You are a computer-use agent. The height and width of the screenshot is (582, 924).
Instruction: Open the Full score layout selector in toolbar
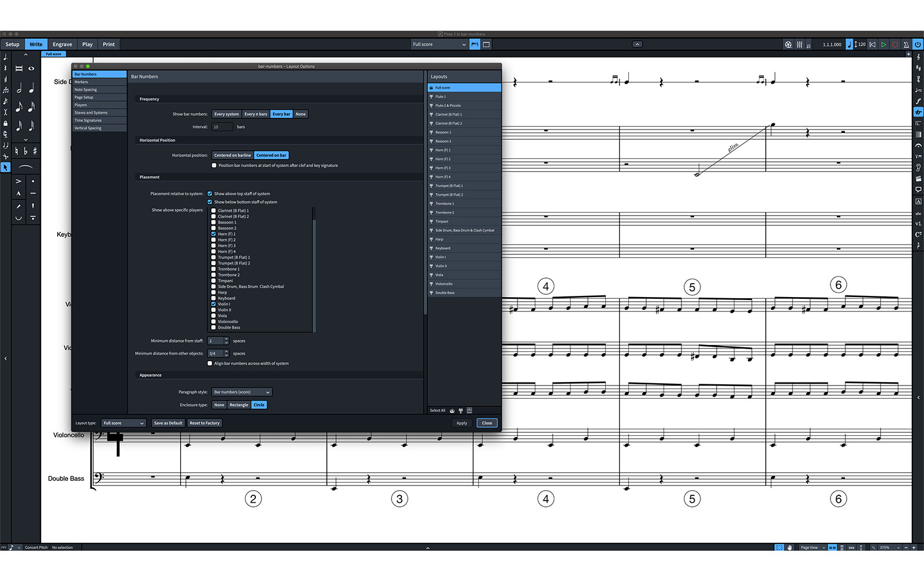pyautogui.click(x=439, y=45)
